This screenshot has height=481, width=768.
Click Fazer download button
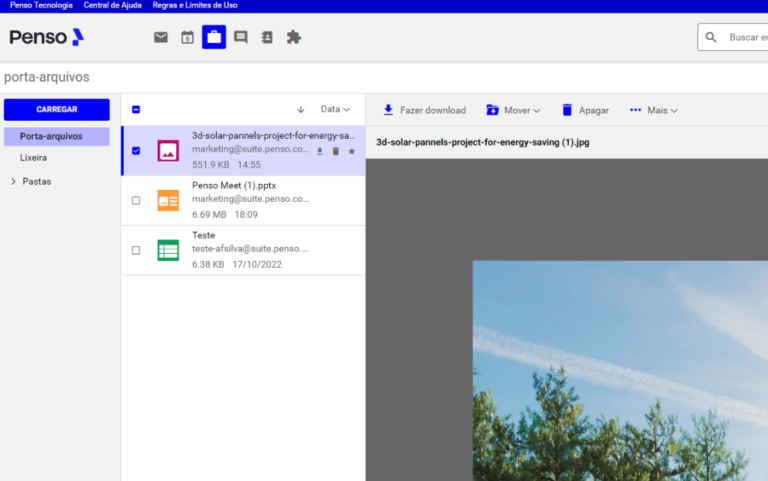pyautogui.click(x=424, y=110)
